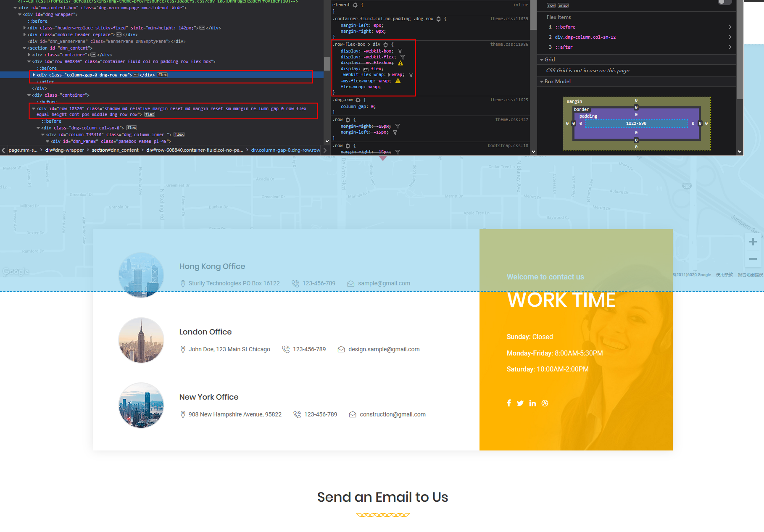Click the DOM tree vertical scrollbar thumb
This screenshot has height=532, width=764.
click(327, 63)
